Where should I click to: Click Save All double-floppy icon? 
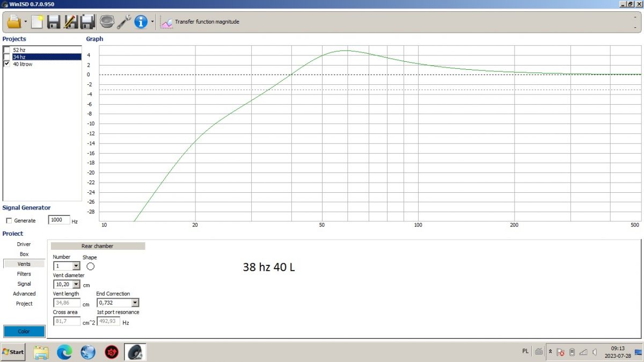click(x=87, y=22)
